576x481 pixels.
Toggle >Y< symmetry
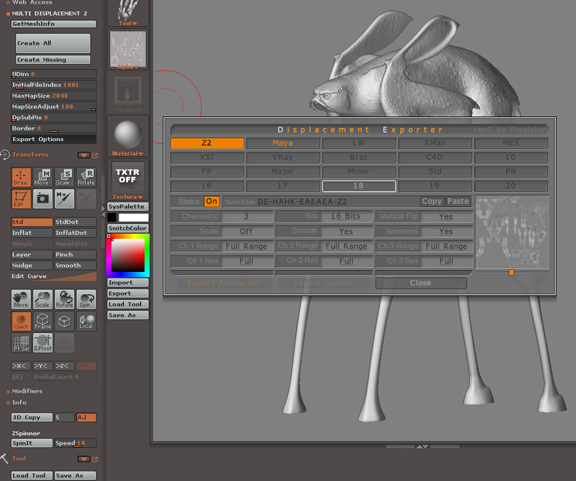pyautogui.click(x=42, y=366)
